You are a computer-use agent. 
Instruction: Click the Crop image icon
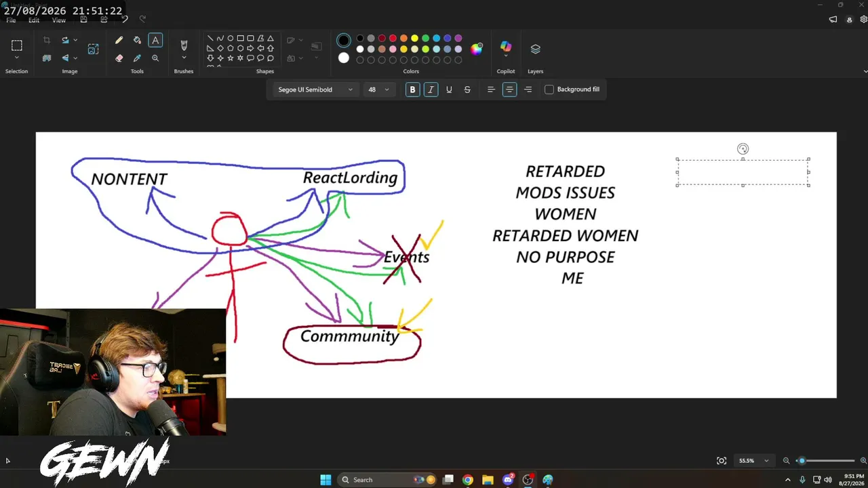pos(47,41)
